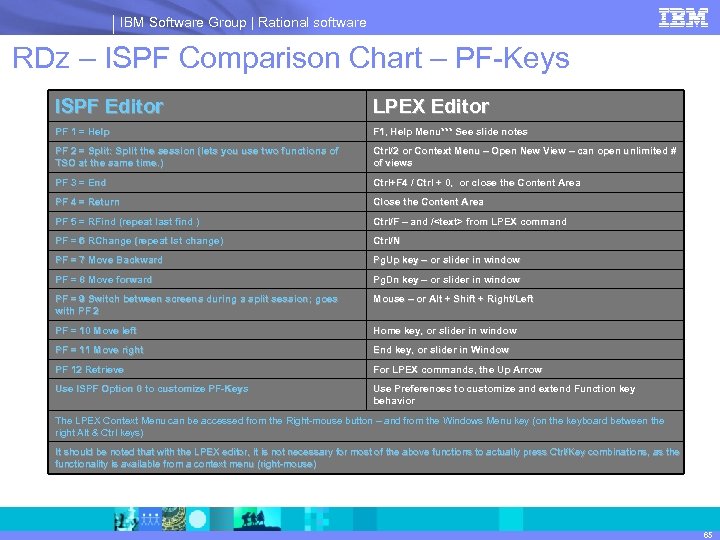Click 'End key, or slider in Window' cell
The width and height of the screenshot is (720, 540).
pyautogui.click(x=525, y=350)
